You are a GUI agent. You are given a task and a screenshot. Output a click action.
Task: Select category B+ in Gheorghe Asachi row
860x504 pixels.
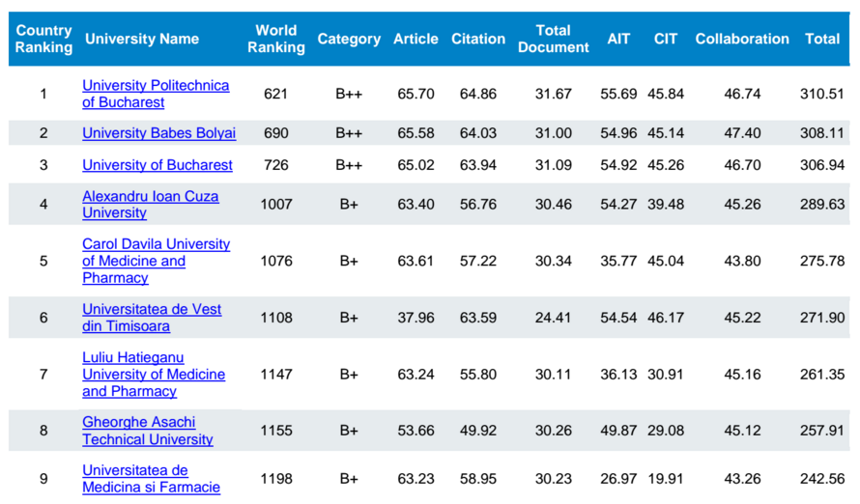349,431
